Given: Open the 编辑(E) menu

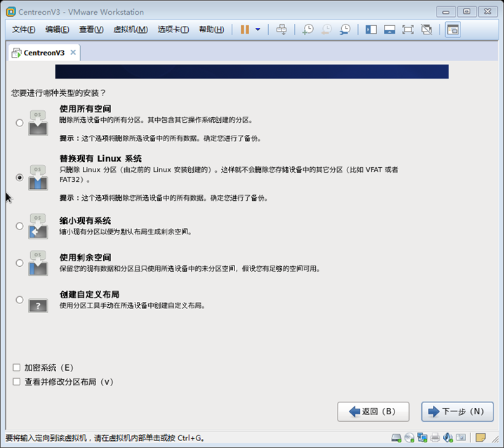Looking at the screenshot, I should pos(58,29).
